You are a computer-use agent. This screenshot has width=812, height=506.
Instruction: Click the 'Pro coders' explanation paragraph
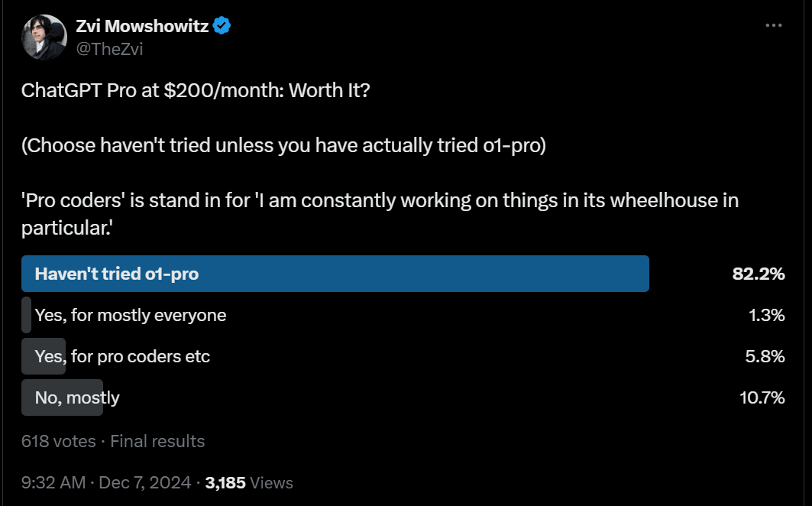pyautogui.click(x=380, y=214)
